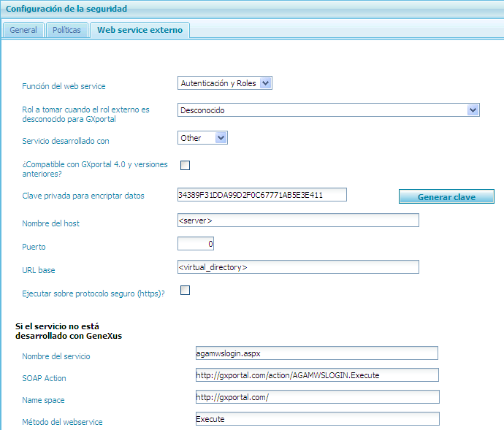The width and height of the screenshot is (504, 430).
Task: Open the Políticas tab
Action: pyautogui.click(x=66, y=30)
